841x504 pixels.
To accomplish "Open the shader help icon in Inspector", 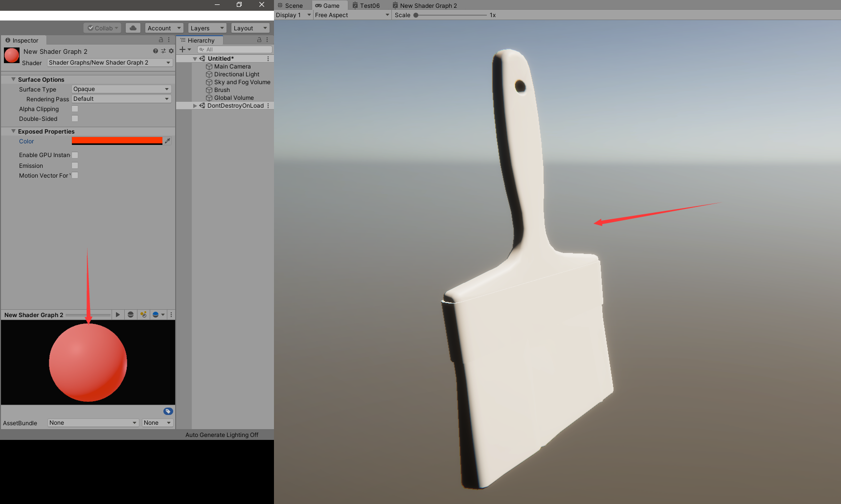I will pyautogui.click(x=155, y=51).
